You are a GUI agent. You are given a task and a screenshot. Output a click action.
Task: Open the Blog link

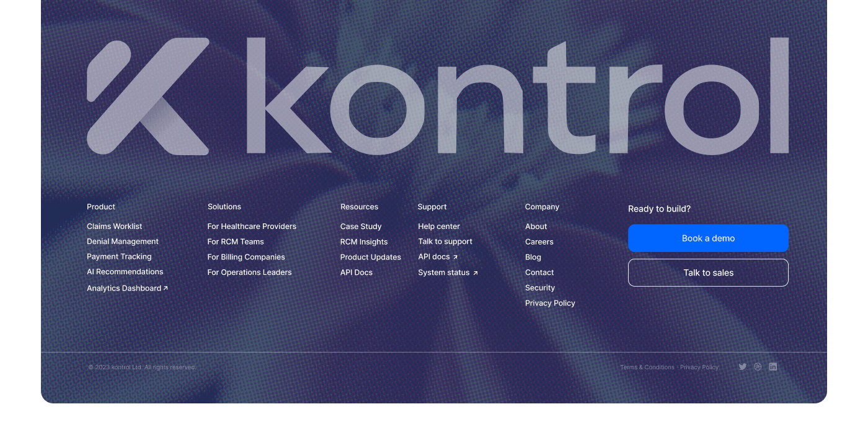pyautogui.click(x=533, y=257)
